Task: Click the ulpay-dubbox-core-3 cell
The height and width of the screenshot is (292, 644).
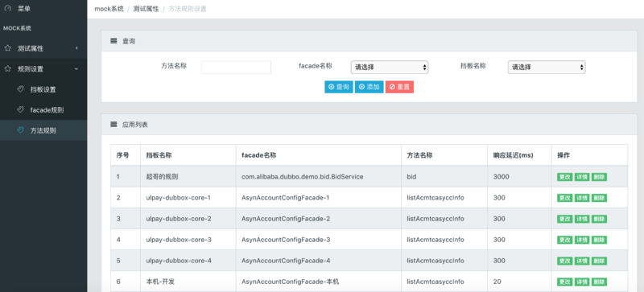Action: point(188,240)
